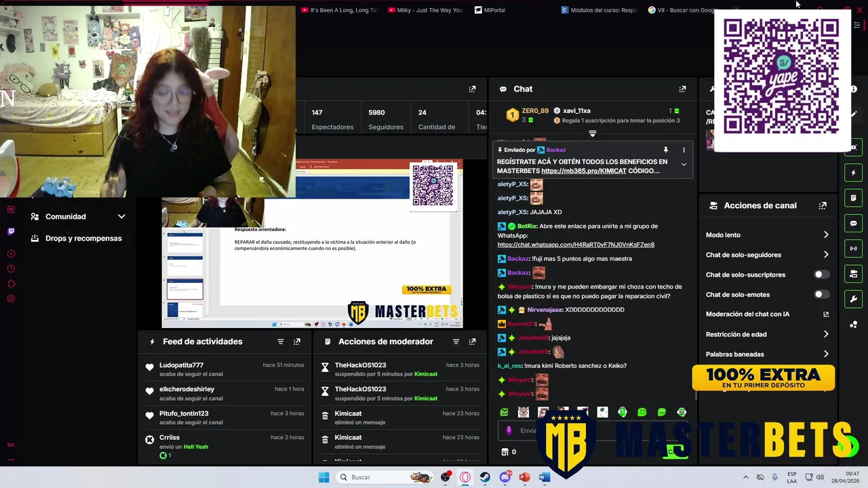868x488 pixels.
Task: Toggle Chat de solo-emotes switch
Action: click(821, 294)
